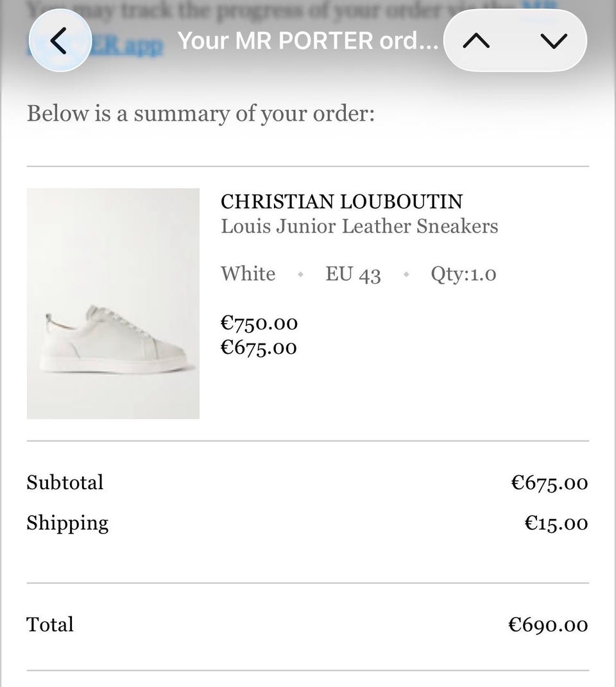Tap the Subtotal row's €675.00 amount

click(x=549, y=483)
